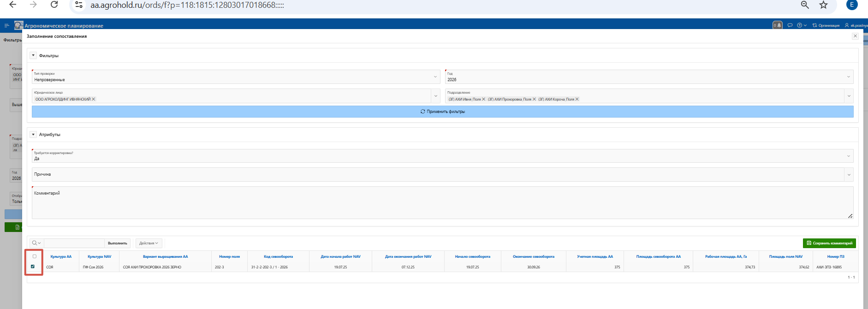Viewport: 868px width, 309px height.
Task: Click the Сохранить комментарий button
Action: point(829,243)
